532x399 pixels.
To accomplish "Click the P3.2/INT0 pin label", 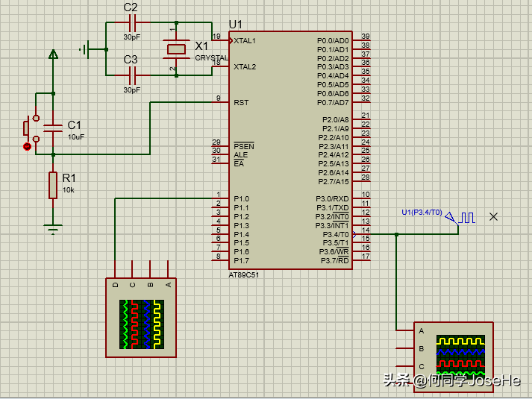I will (x=332, y=216).
